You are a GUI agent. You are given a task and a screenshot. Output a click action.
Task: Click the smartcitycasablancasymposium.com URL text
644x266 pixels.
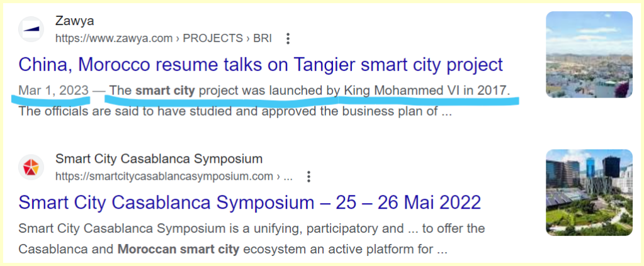(x=164, y=177)
